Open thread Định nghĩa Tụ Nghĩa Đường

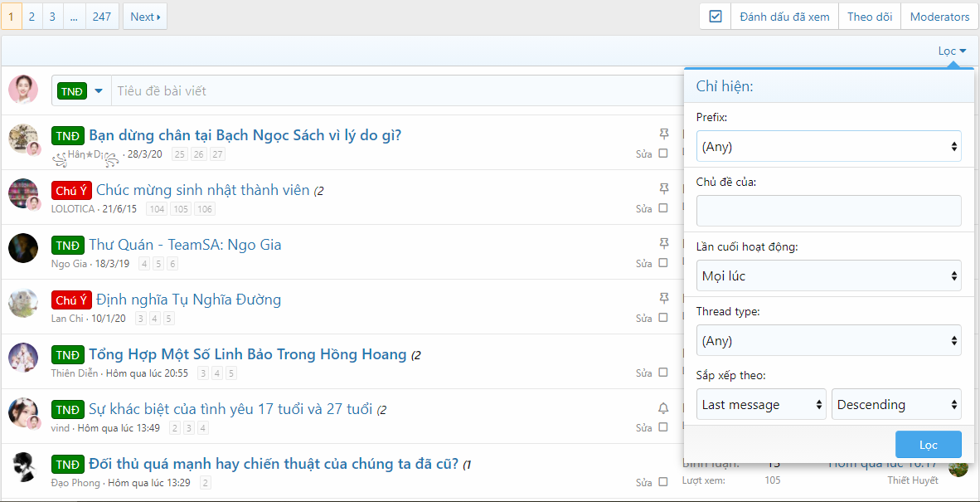click(188, 300)
